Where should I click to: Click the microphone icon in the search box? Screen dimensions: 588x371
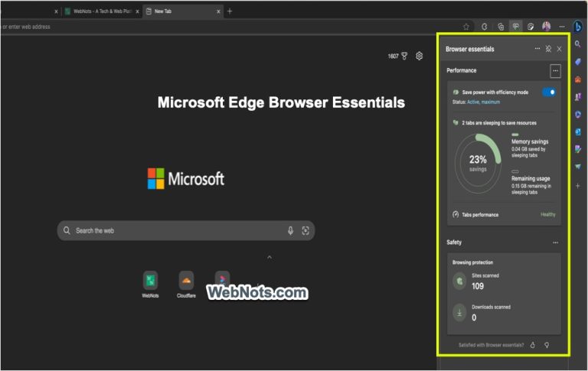coord(290,230)
